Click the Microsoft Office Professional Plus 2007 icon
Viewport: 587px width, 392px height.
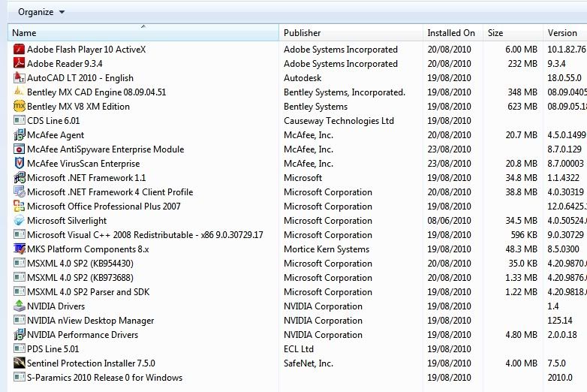19,206
